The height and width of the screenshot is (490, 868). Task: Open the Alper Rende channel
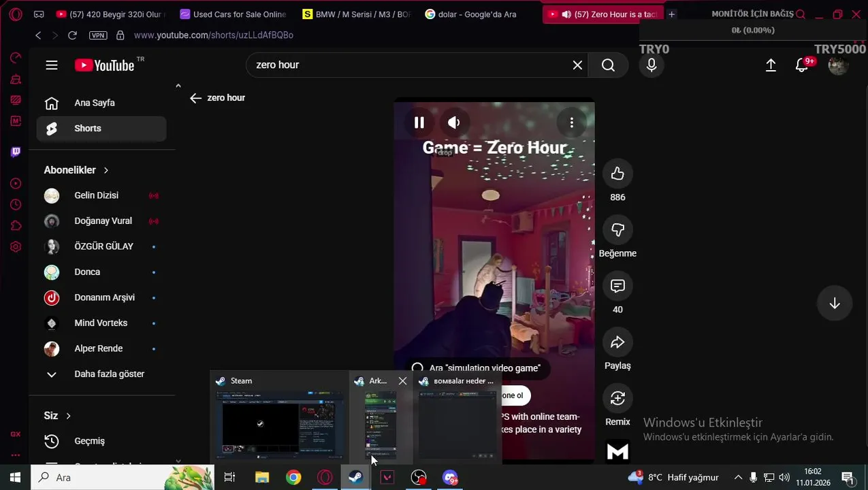pyautogui.click(x=101, y=349)
